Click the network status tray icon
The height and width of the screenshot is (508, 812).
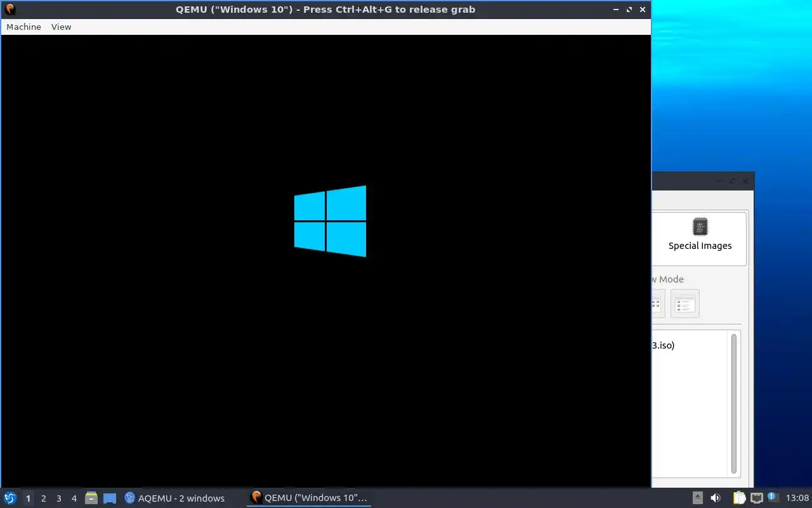pos(756,498)
